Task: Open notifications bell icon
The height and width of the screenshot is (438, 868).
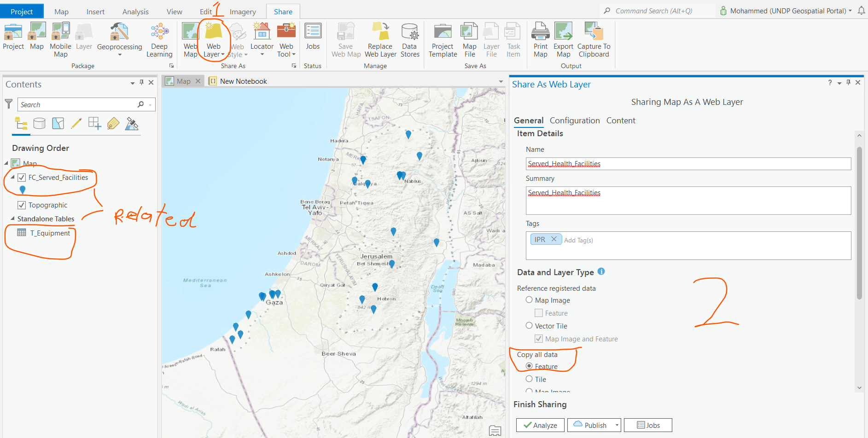Action: pyautogui.click(x=861, y=11)
